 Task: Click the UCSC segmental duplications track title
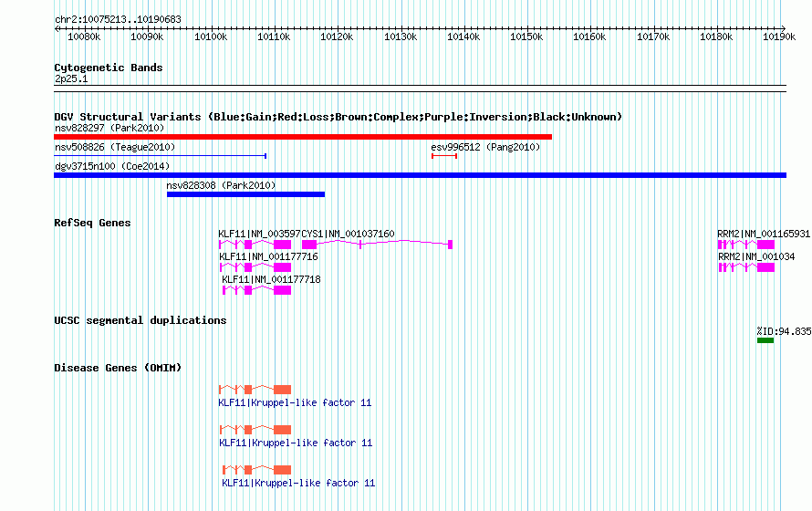point(141,320)
